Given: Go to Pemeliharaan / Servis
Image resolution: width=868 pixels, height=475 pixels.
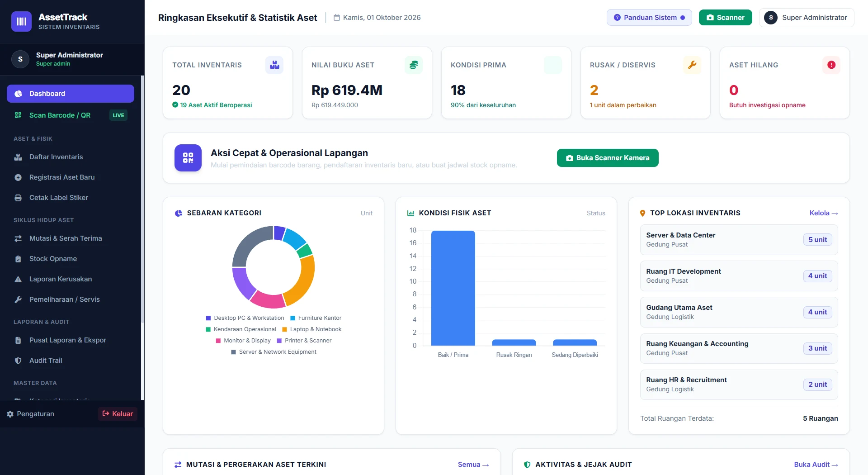Looking at the screenshot, I should click(x=71, y=299).
